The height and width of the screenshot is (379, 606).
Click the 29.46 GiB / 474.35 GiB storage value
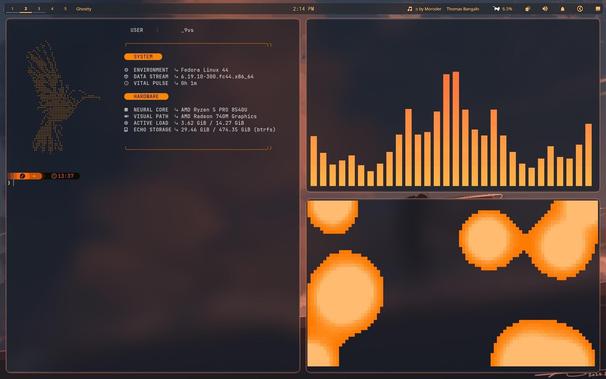[228, 129]
